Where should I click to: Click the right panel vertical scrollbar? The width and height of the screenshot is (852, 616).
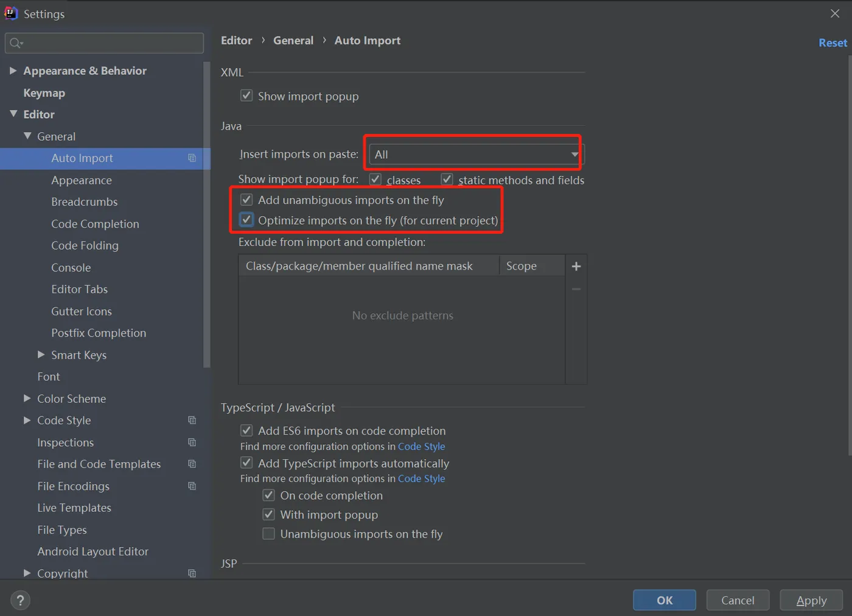point(850,256)
